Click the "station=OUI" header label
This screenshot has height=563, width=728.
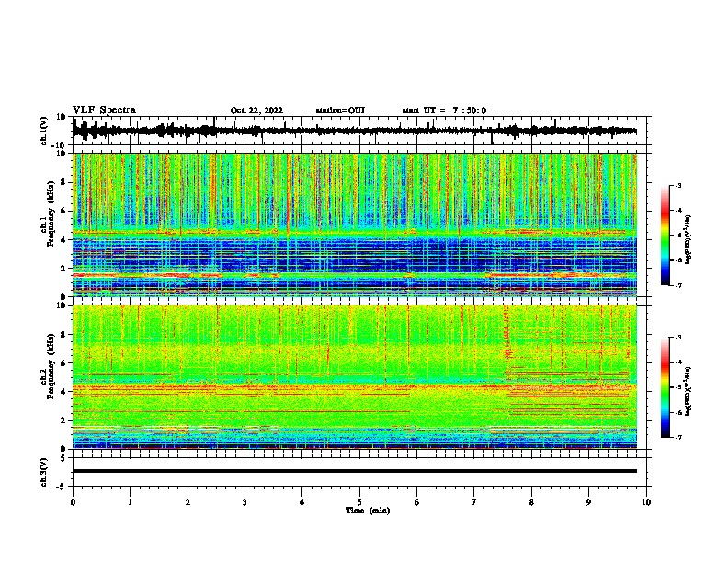point(340,110)
